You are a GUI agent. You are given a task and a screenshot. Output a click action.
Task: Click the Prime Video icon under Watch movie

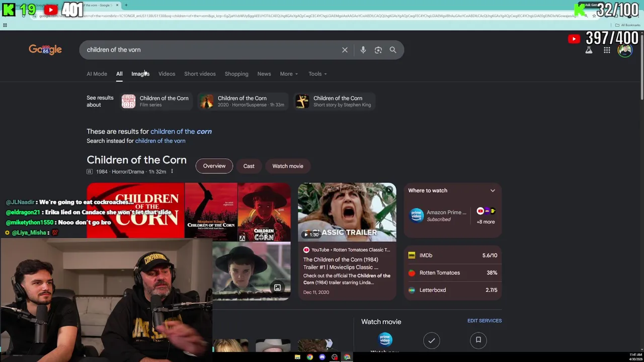[x=385, y=339]
